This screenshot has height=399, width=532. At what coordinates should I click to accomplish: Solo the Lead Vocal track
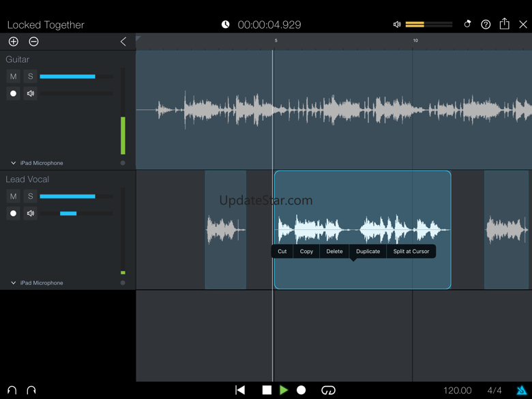click(31, 196)
